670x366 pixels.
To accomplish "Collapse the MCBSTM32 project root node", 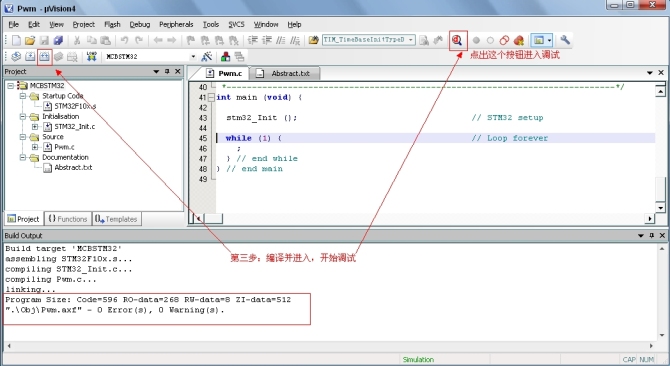I will click(11, 86).
